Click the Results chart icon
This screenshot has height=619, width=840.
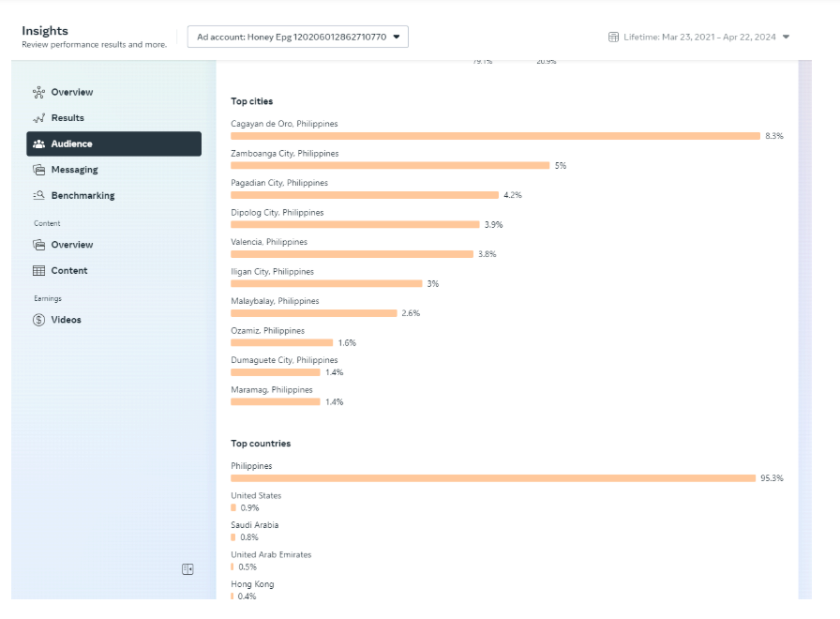(x=38, y=118)
